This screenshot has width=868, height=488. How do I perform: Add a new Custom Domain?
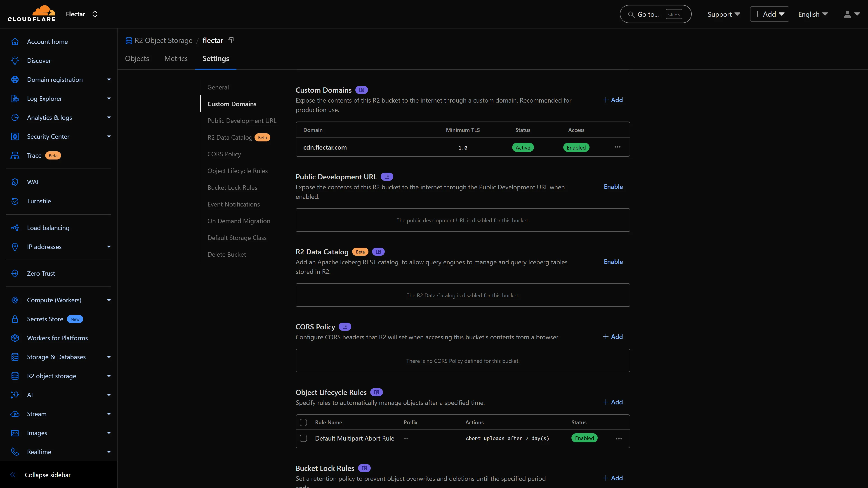[x=613, y=100]
